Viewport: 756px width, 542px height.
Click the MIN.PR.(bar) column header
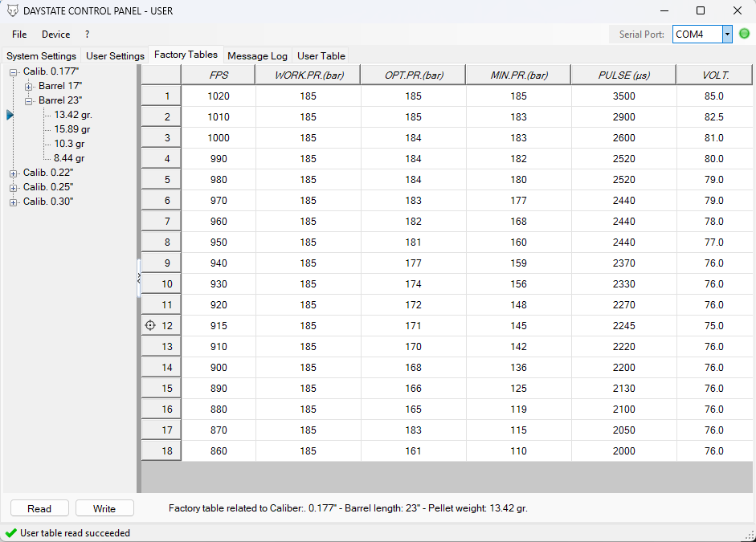pos(518,75)
